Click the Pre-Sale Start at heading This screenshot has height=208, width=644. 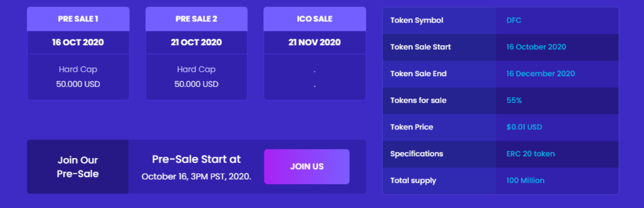[196, 159]
